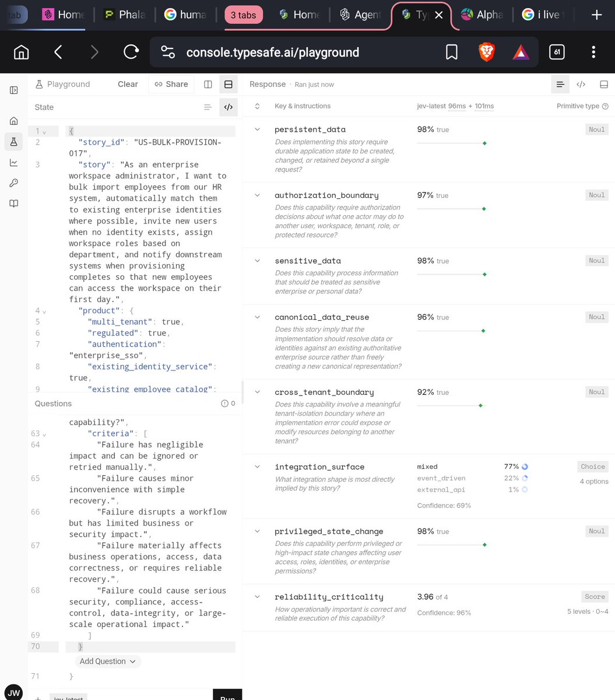This screenshot has width=615, height=700.
Task: Open the Brave Shields lion icon
Action: pyautogui.click(x=487, y=52)
